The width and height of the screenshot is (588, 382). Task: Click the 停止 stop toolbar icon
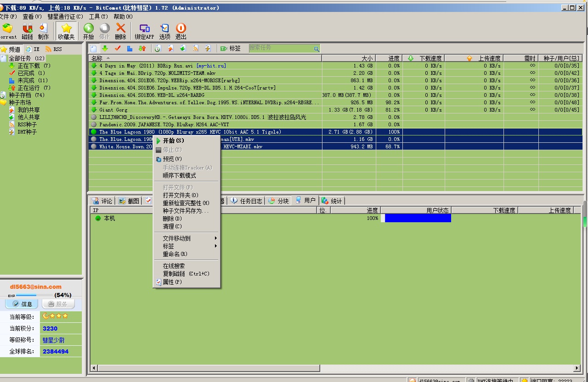pyautogui.click(x=104, y=31)
